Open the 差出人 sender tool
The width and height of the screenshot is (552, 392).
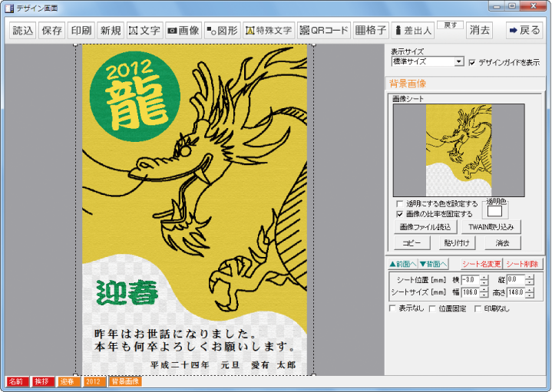coord(412,31)
